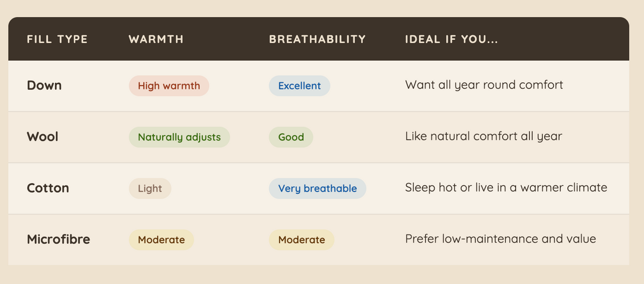Select the Microfibre fill type label
Screen dimensions: 644x284
pyautogui.click(x=58, y=239)
